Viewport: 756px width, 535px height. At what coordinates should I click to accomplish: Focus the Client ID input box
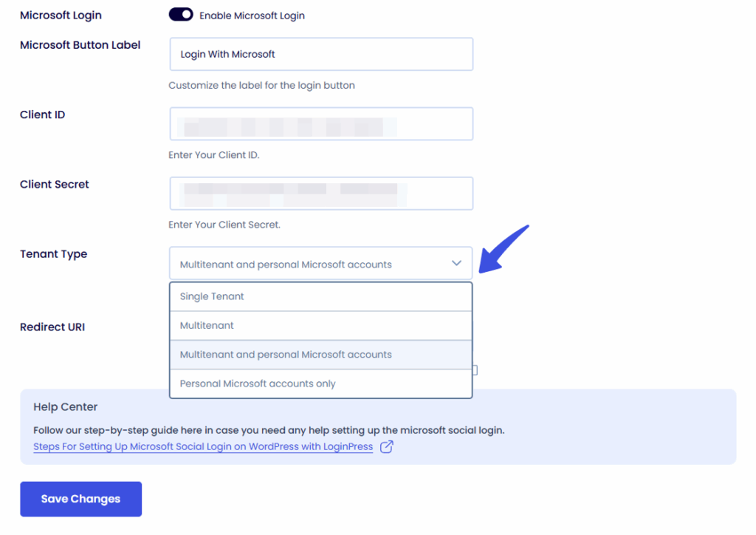pos(320,124)
